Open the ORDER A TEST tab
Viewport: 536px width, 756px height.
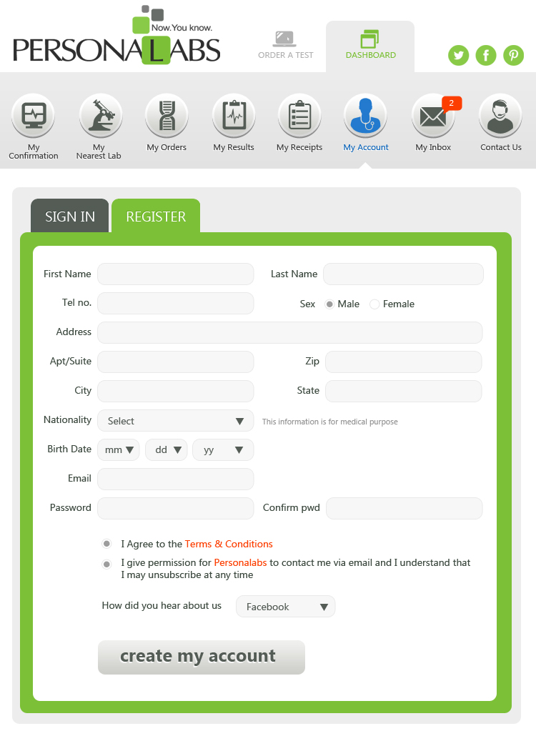pos(285,46)
